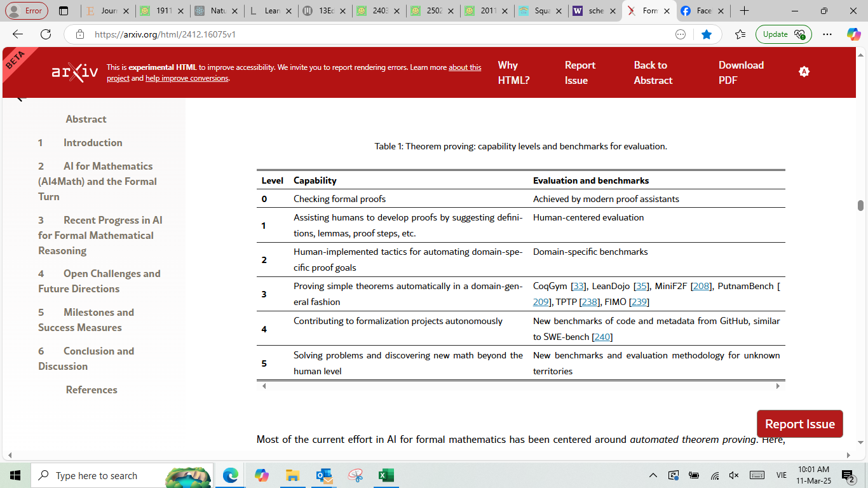
Task: Click the blue favorites star icon
Action: (x=707, y=34)
